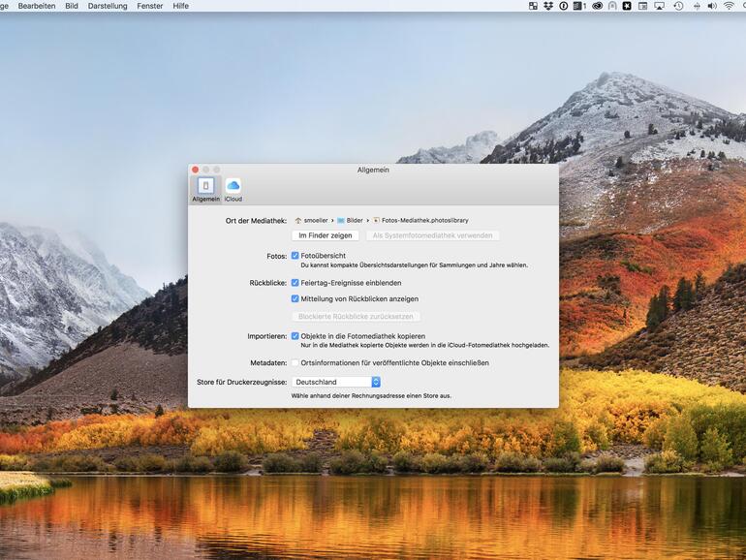Click Als Systemfotomediathek verwenden button

coord(432,235)
